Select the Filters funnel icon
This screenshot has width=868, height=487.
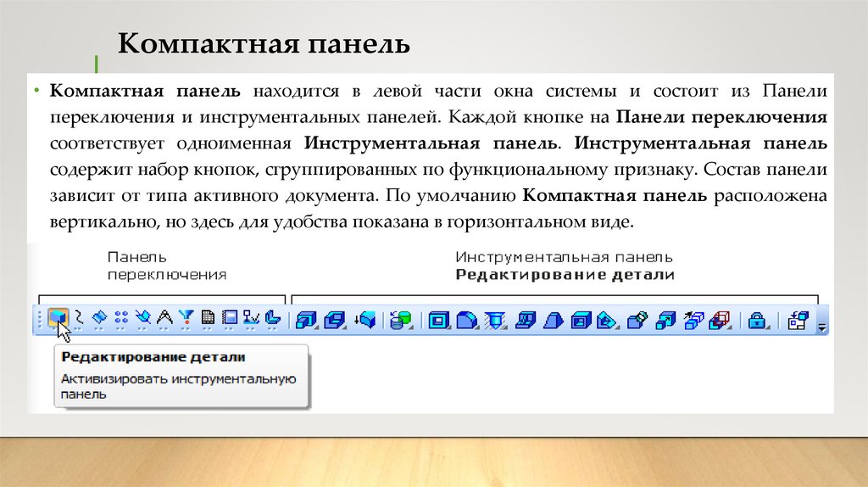coord(186,317)
